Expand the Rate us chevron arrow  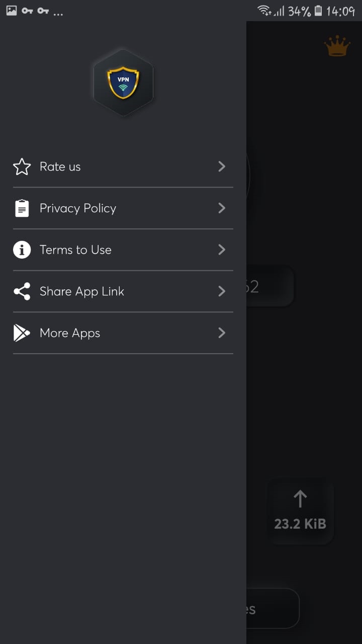click(222, 167)
